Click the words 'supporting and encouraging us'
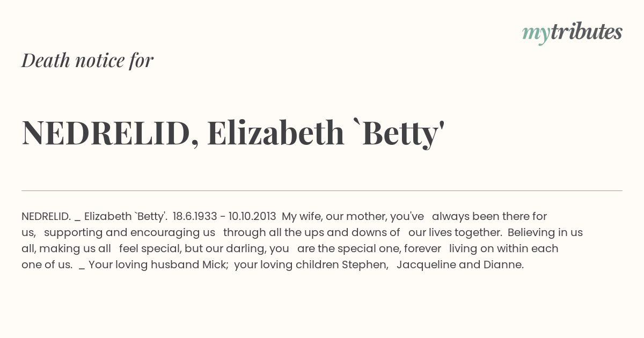Screen dimensions: 644x338 (129, 233)
